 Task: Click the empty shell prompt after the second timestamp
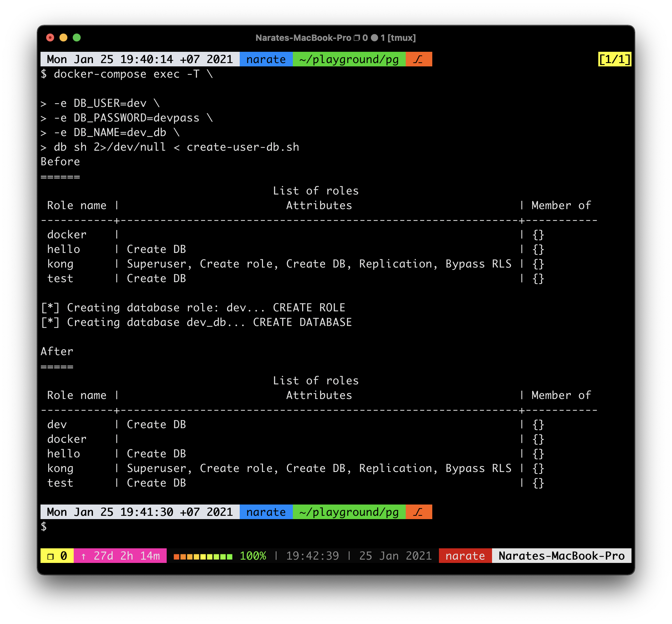tap(44, 526)
